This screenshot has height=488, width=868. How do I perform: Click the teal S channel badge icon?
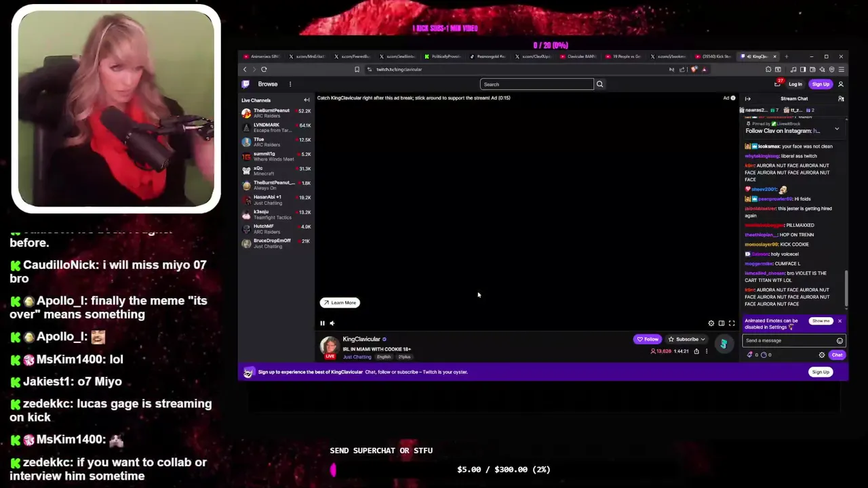coord(724,344)
